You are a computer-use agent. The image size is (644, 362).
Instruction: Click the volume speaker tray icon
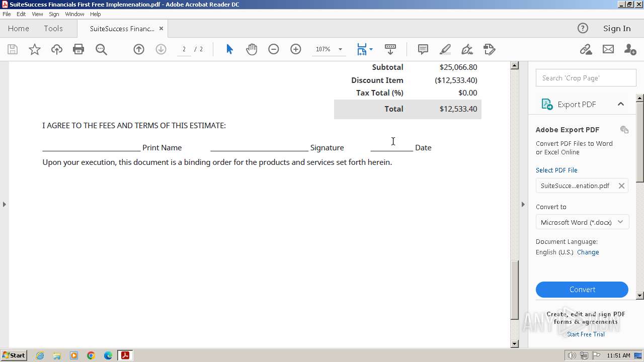(572, 355)
